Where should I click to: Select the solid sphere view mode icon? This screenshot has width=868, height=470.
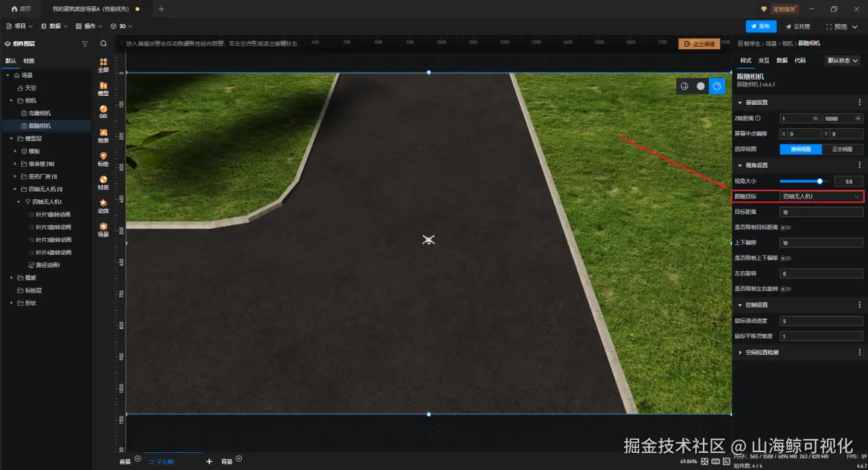pyautogui.click(x=700, y=86)
